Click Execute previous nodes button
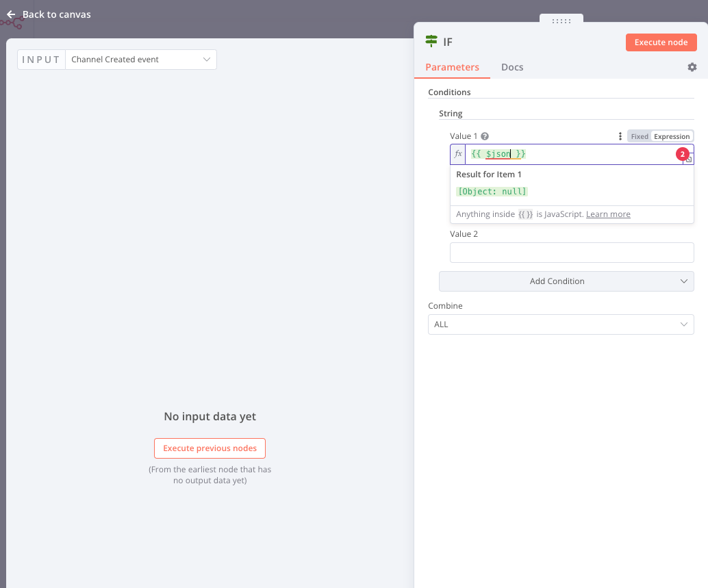Image resolution: width=708 pixels, height=588 pixels. (x=210, y=448)
